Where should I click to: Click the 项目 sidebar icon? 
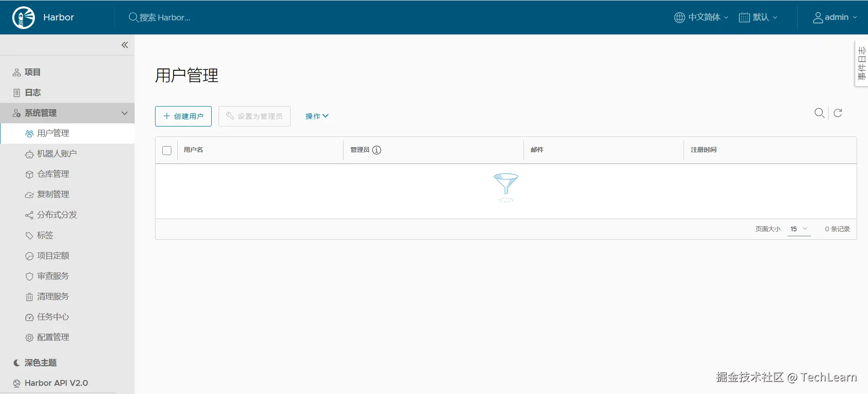point(17,73)
